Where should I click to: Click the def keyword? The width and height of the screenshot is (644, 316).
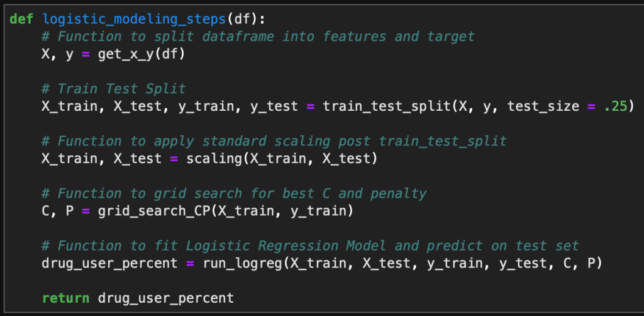tap(22, 18)
